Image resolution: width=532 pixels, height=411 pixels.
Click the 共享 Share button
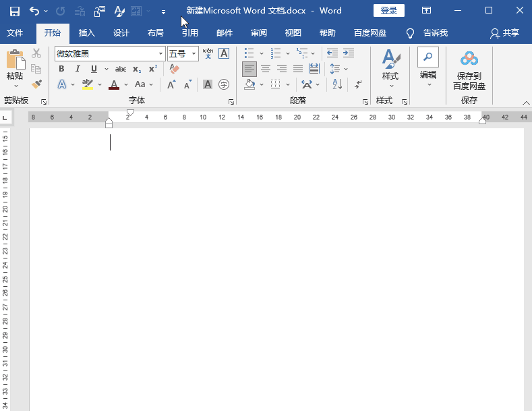(505, 33)
